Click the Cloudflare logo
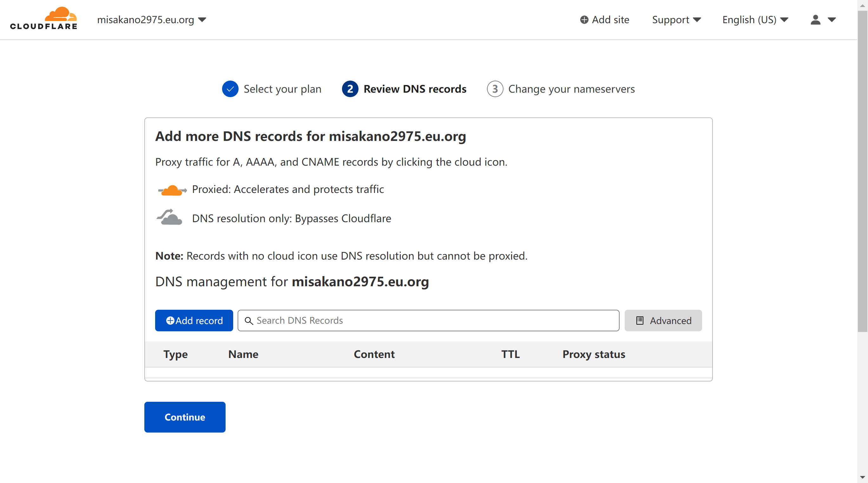Viewport: 868px width, 483px height. [x=43, y=18]
